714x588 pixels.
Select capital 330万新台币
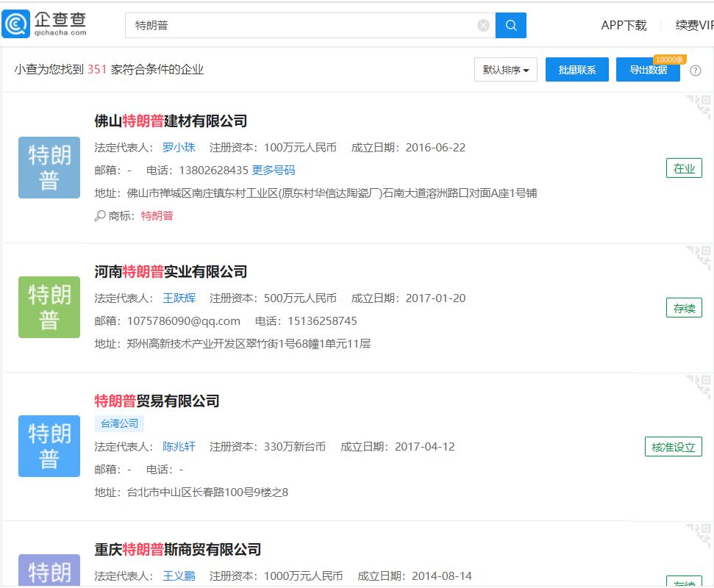pos(295,446)
